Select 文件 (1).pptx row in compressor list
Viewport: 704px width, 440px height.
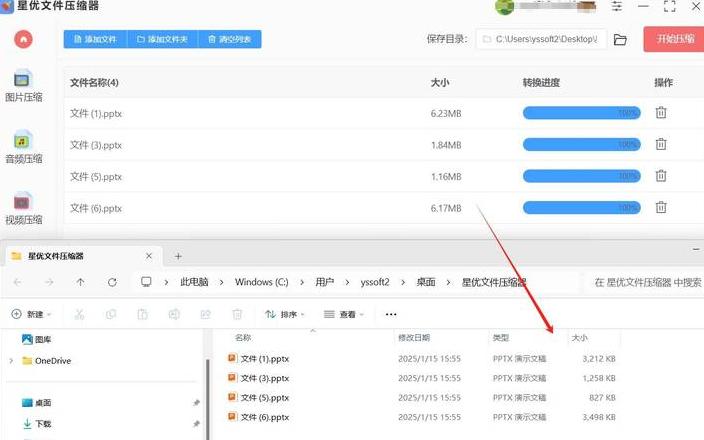[x=384, y=114]
